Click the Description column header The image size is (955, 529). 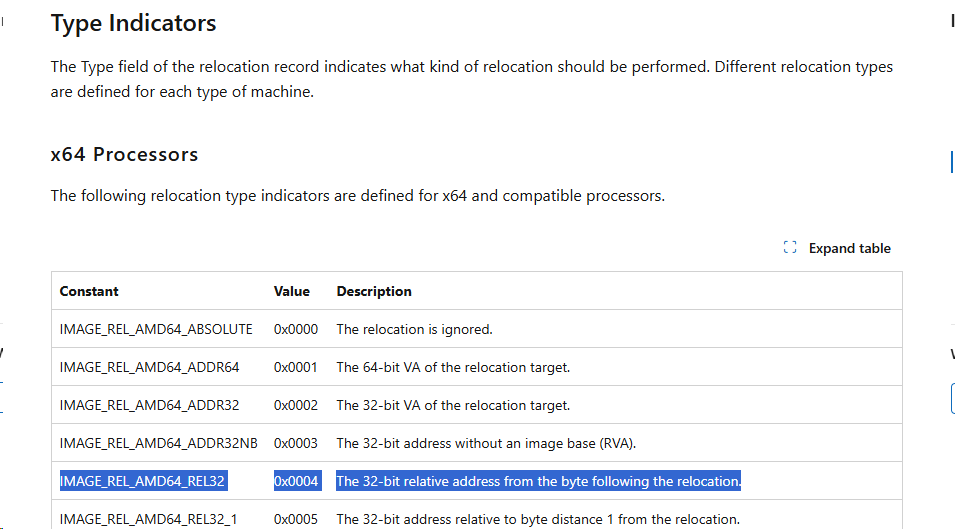(x=374, y=291)
